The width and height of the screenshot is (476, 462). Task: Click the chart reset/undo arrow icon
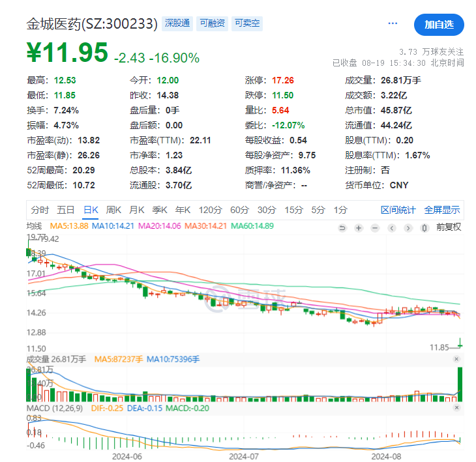[x=342, y=228]
